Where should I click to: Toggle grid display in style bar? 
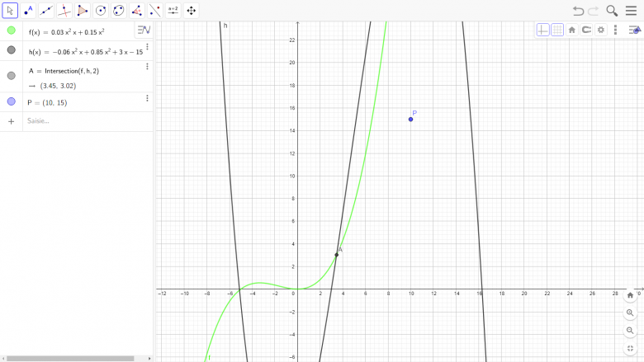tap(557, 30)
